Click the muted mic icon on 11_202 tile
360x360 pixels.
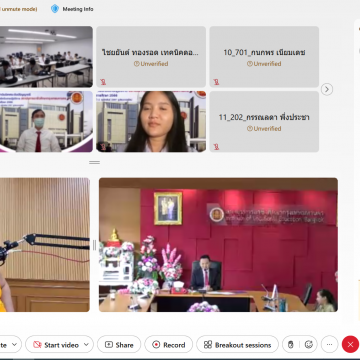pos(216,147)
